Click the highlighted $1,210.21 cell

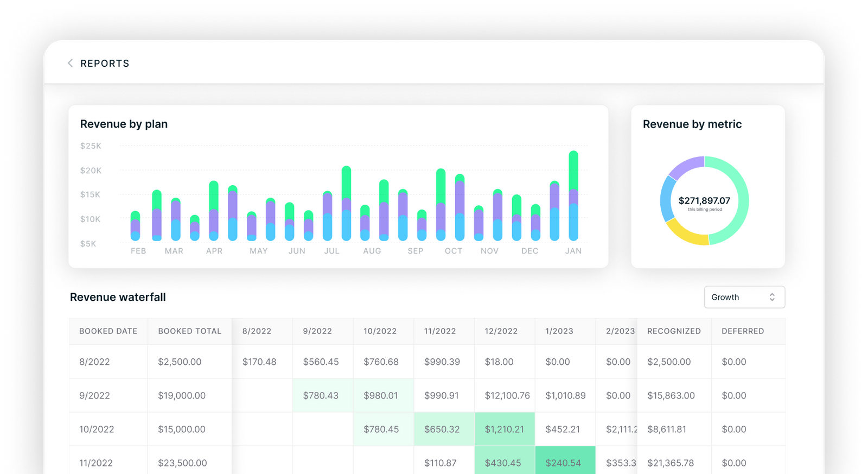point(505,429)
